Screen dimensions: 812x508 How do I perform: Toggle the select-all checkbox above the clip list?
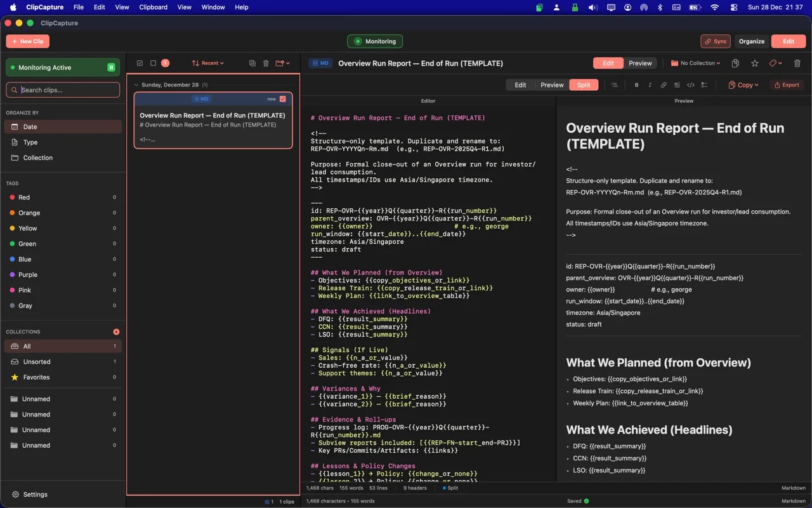point(141,63)
